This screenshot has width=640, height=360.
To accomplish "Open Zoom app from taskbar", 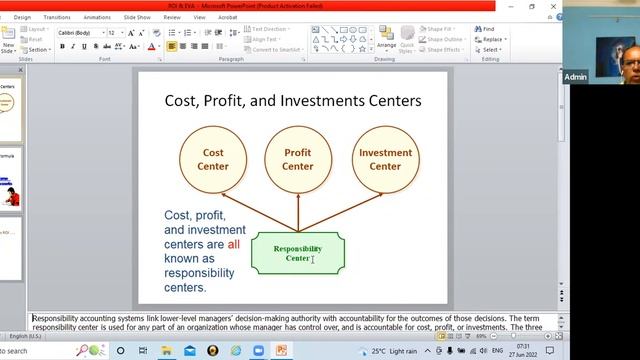I will coord(258,351).
